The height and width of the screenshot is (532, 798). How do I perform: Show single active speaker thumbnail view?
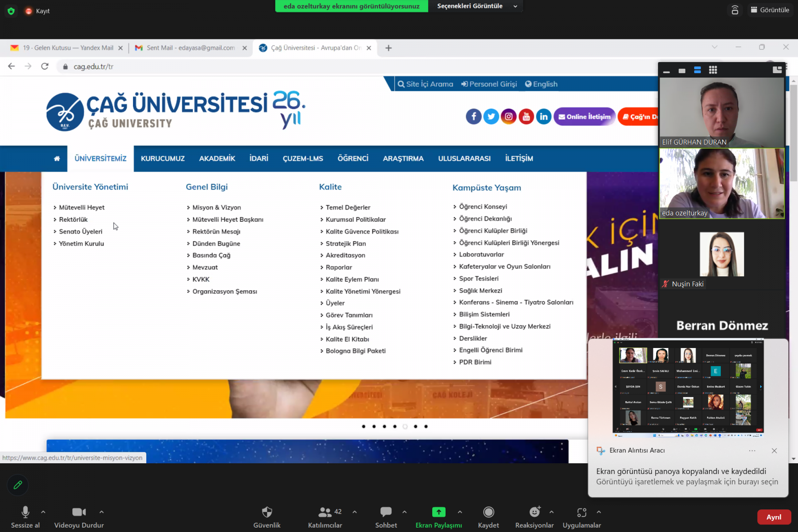tap(682, 70)
